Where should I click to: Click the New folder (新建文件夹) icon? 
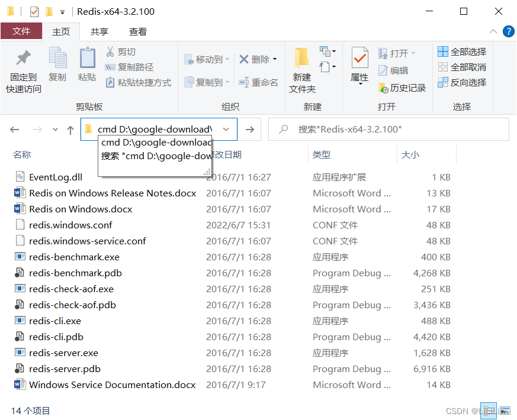tap(302, 57)
